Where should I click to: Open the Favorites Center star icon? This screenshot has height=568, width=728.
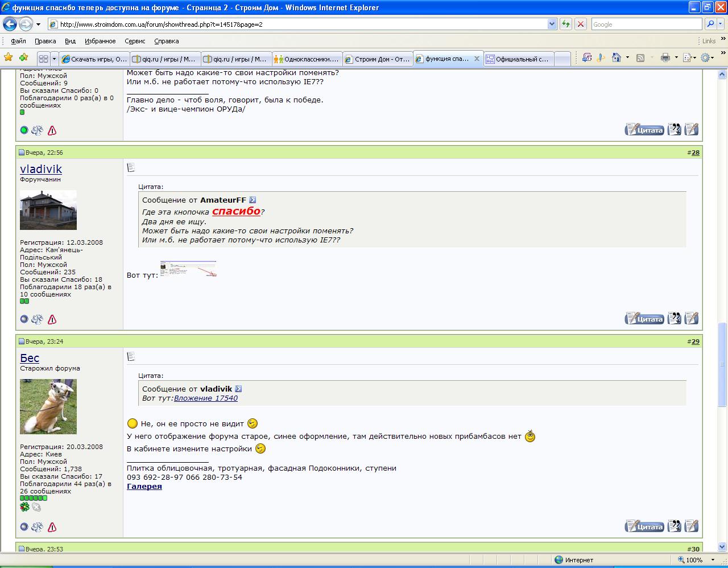tap(9, 57)
